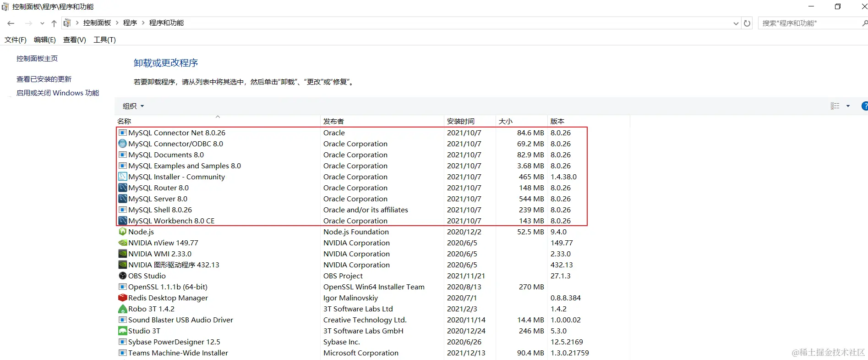Click the NVIDIA WMI 2.33.0 icon
Image resolution: width=868 pixels, height=360 pixels.
click(123, 254)
